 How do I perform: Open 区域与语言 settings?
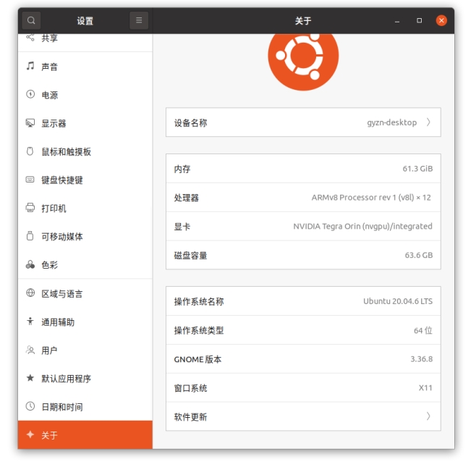coord(85,293)
